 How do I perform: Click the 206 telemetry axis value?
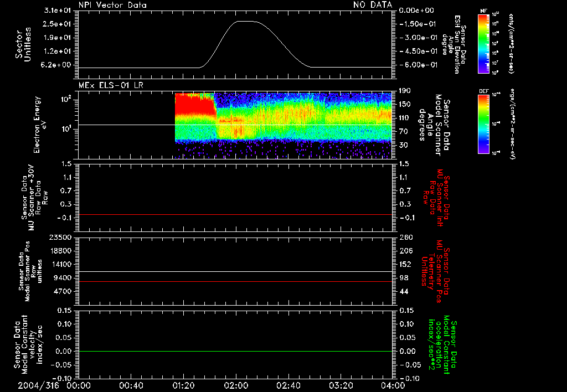tap(405, 251)
